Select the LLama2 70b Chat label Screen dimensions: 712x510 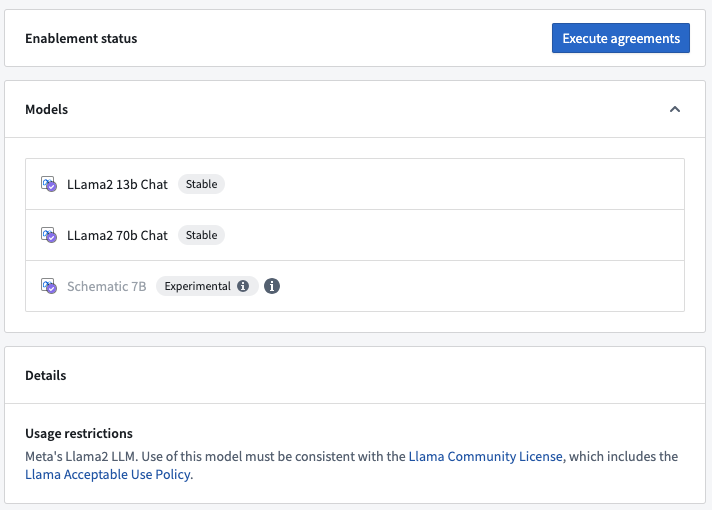(117, 235)
